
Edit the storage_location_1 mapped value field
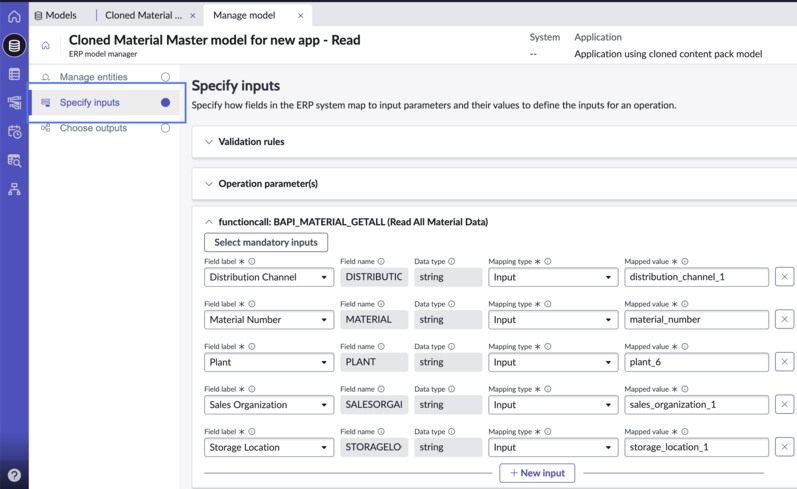[x=696, y=447]
